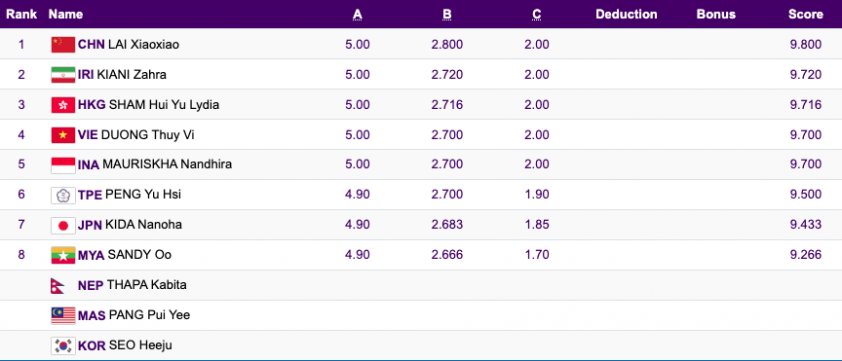Click the Myanmar flag icon
Viewport: 842px width, 361px height.
click(x=63, y=255)
